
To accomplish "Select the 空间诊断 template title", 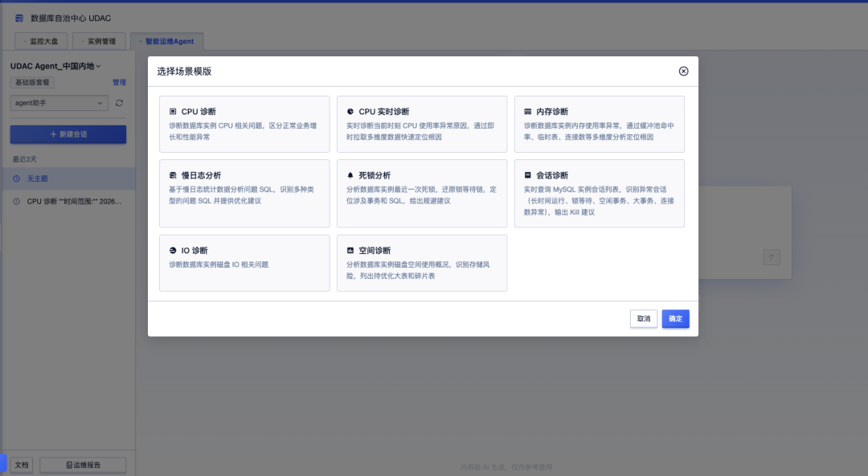I will pyautogui.click(x=375, y=251).
